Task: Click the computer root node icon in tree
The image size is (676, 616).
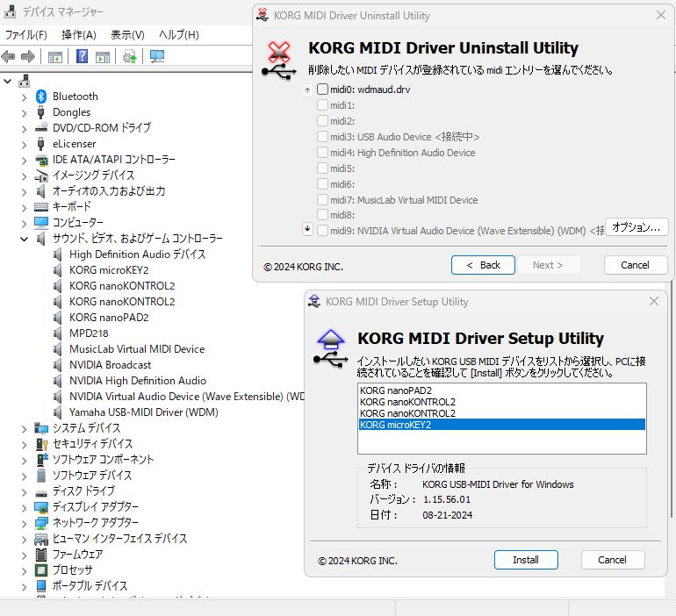Action: [25, 81]
